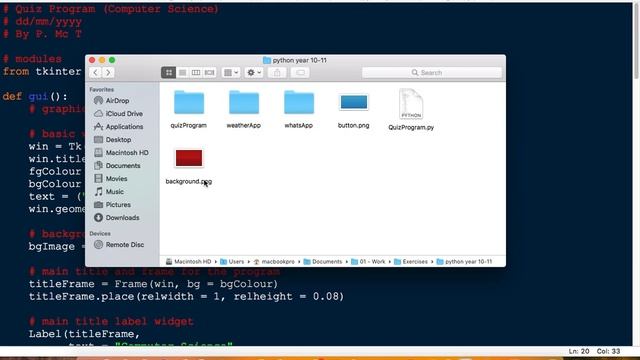Image resolution: width=640 pixels, height=360 pixels.
Task: Click 01 - Work in path bar
Action: point(368,262)
